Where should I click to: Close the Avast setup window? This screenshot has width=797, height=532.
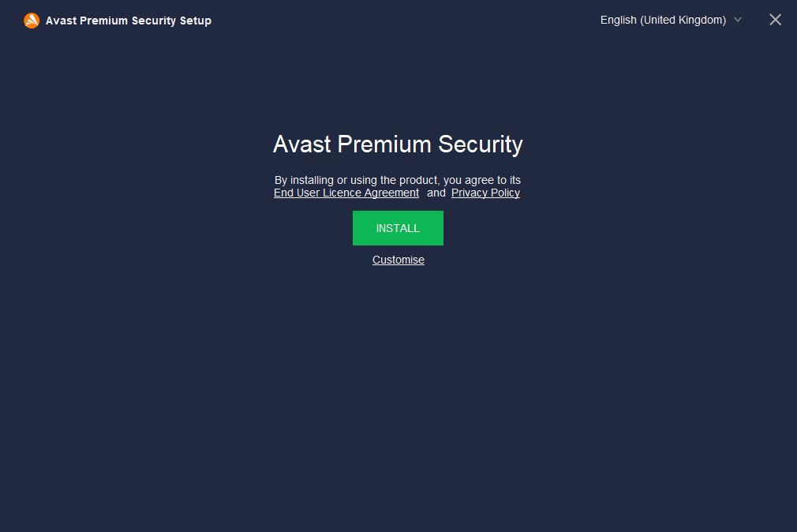point(775,20)
